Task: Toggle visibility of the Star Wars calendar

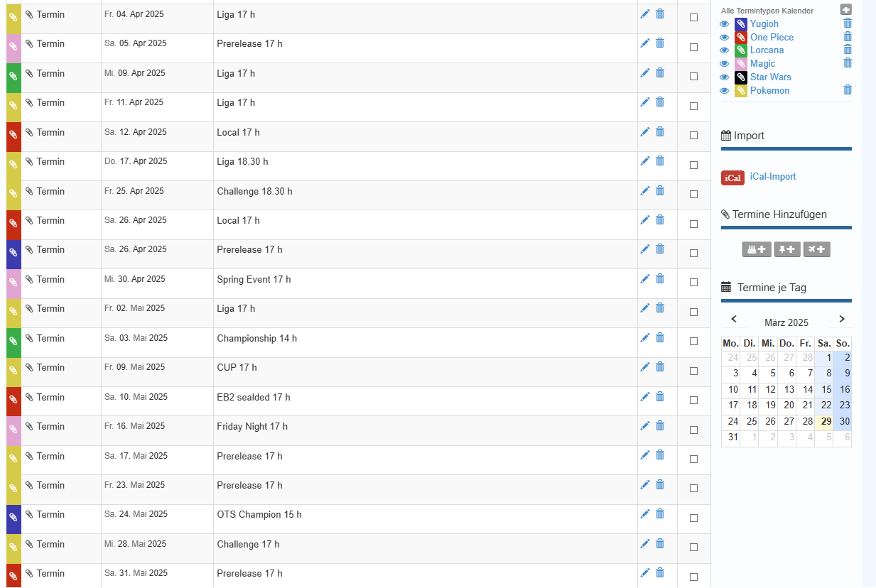Action: [x=725, y=77]
